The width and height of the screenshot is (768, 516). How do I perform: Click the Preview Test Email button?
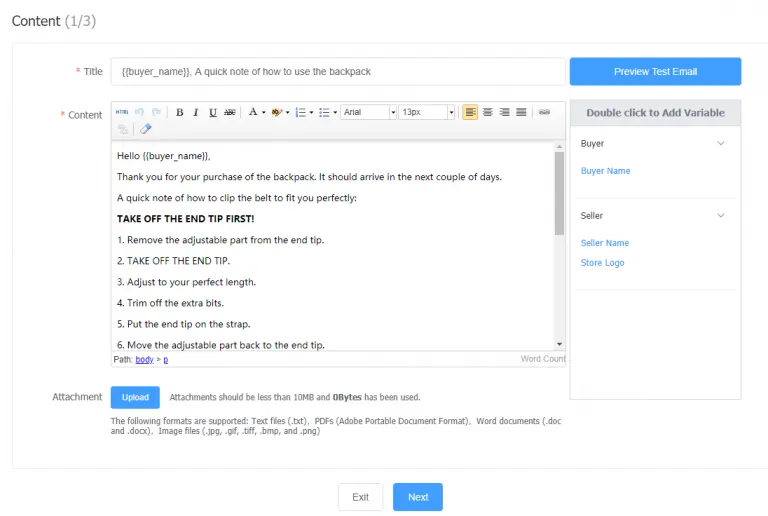point(655,72)
